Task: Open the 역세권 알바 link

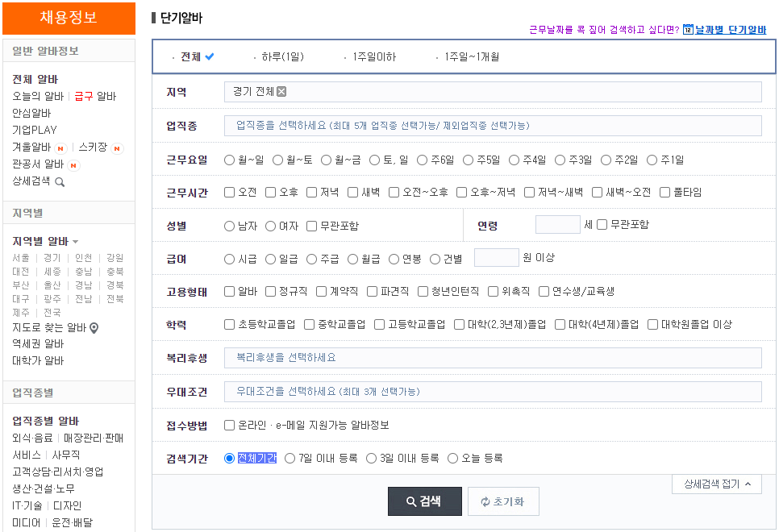Action: (38, 343)
